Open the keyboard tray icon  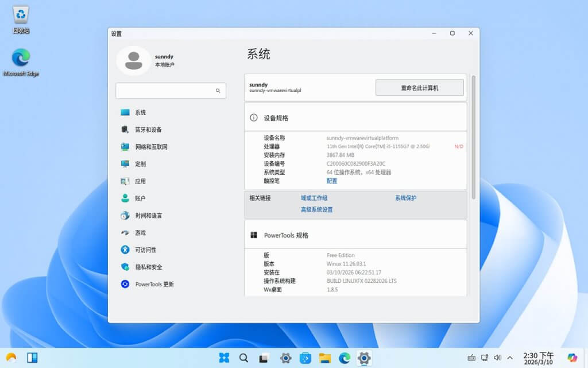tap(471, 358)
